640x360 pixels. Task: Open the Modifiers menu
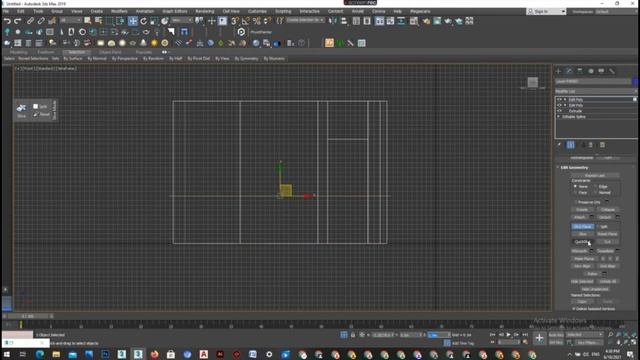[x=119, y=11]
